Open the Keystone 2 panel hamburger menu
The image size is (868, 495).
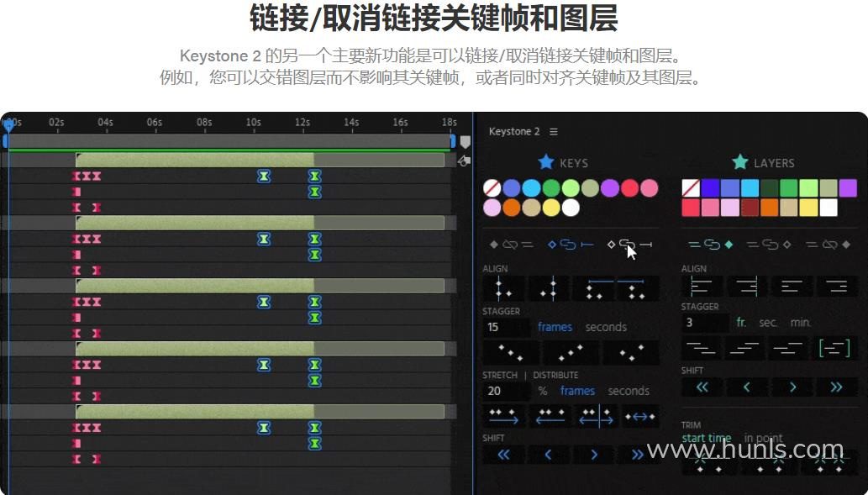(554, 132)
